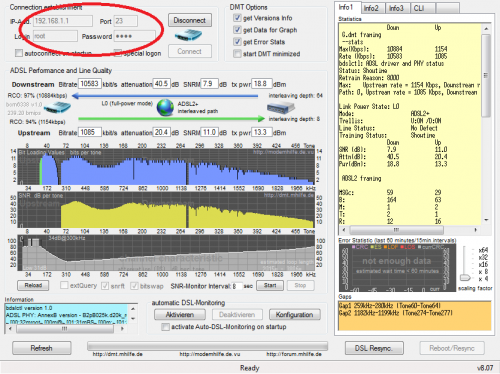Open the CLI tab
This screenshot has height=374, width=500.
422,8
